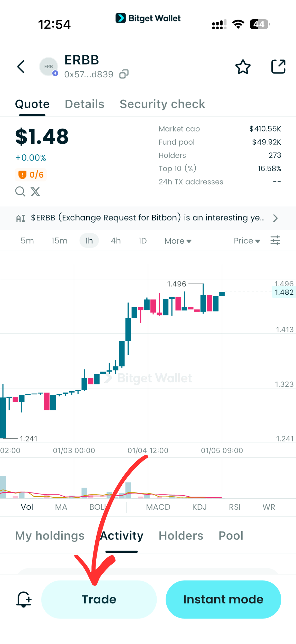Toggle the MACD indicator
Screen dimensions: 296x644
point(158,507)
